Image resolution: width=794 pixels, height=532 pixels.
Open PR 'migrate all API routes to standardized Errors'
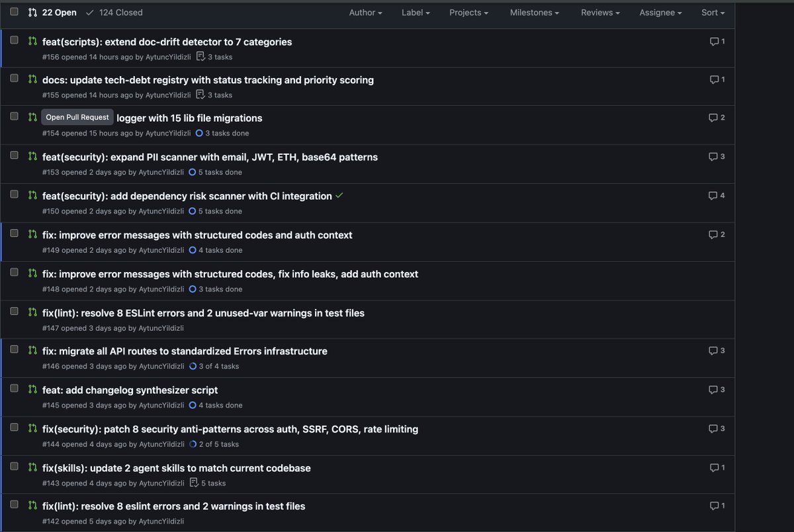click(185, 351)
